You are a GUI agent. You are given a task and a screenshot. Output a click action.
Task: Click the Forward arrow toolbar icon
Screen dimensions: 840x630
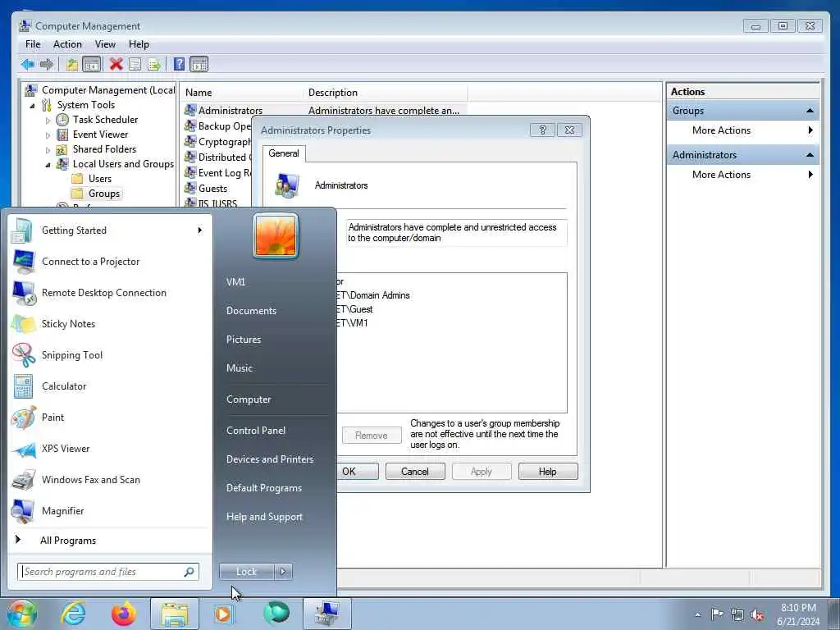pos(47,65)
